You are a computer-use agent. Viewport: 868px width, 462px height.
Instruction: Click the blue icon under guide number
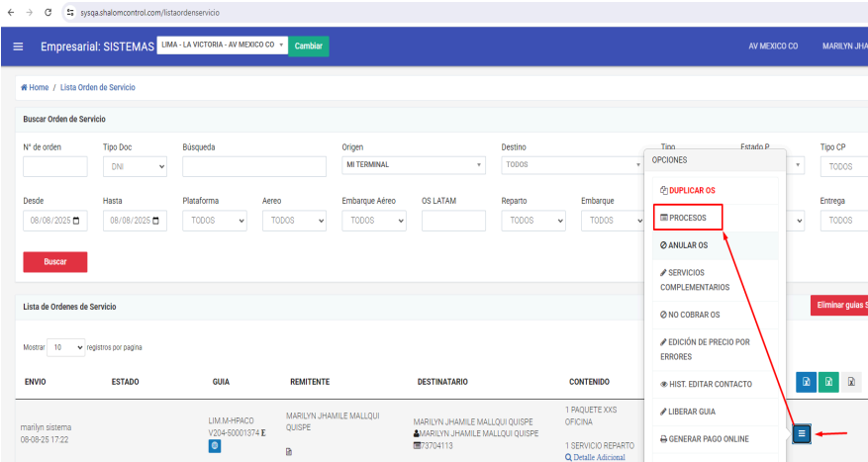tap(215, 446)
